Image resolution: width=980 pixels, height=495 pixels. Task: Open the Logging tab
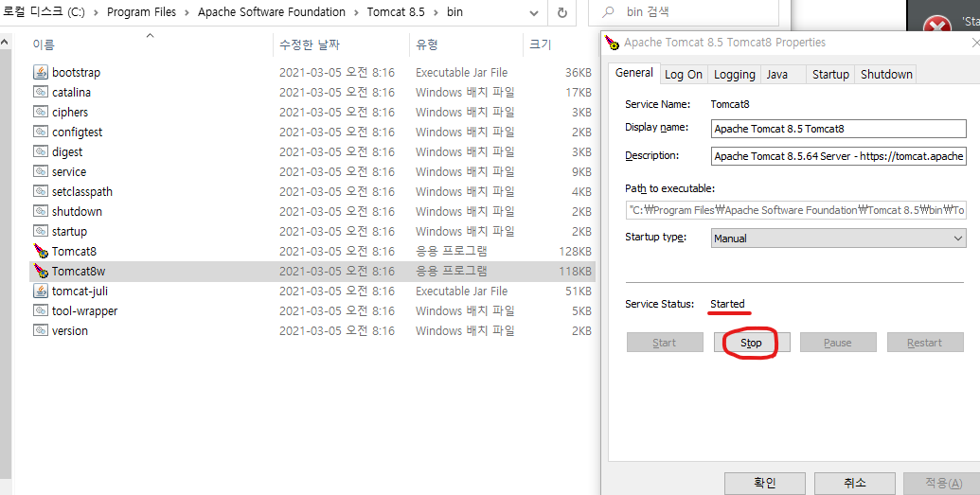click(735, 75)
